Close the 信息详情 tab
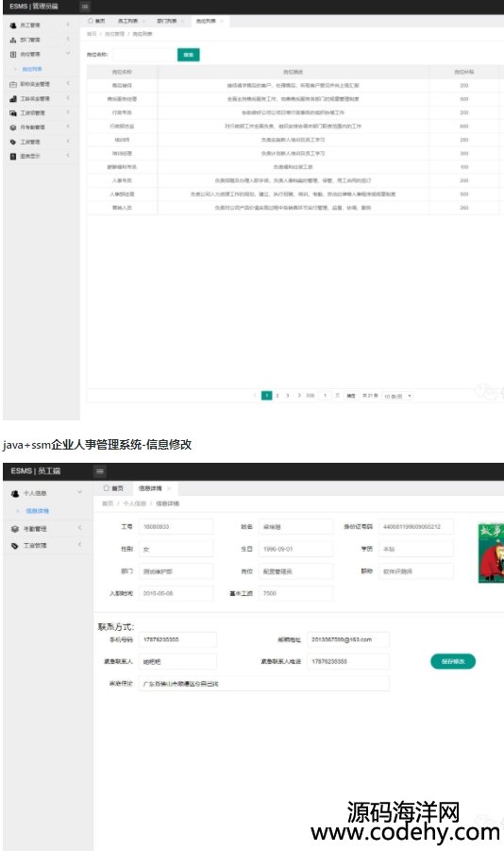The width and height of the screenshot is (504, 851). [x=169, y=488]
